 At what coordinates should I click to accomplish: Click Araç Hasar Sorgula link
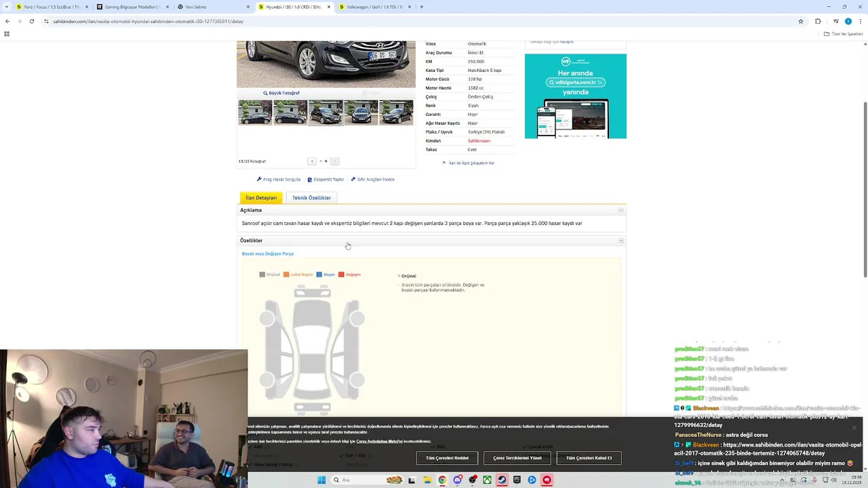coord(279,180)
